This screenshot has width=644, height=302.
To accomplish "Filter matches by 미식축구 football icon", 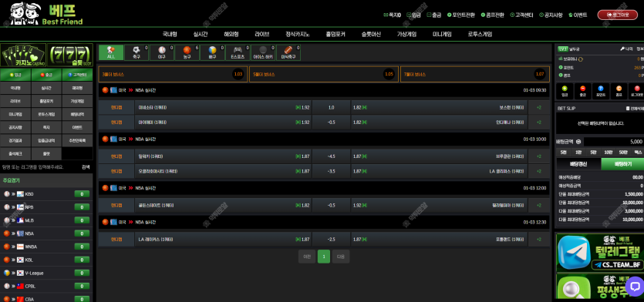I will click(x=288, y=52).
